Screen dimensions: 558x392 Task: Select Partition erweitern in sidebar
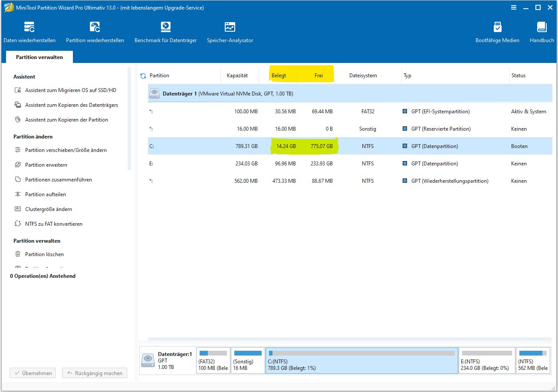click(46, 165)
